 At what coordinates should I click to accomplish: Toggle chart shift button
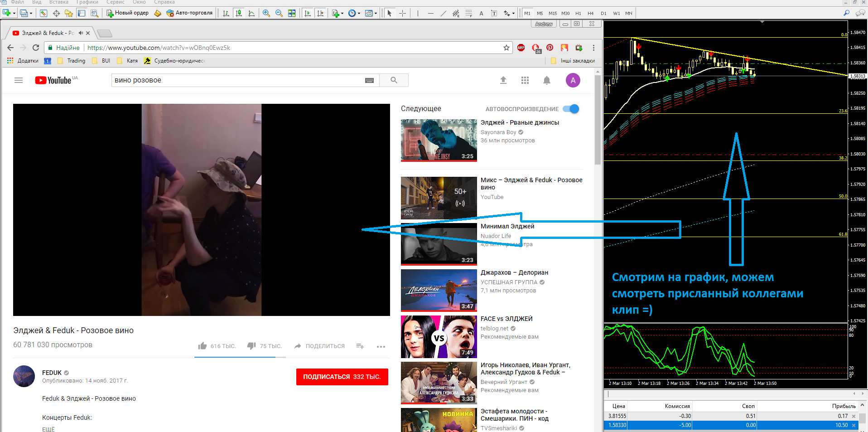pos(320,13)
